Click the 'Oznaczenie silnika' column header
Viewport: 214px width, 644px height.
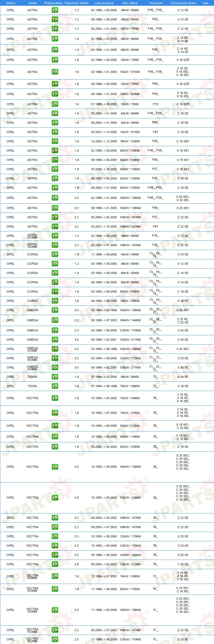[183, 3]
